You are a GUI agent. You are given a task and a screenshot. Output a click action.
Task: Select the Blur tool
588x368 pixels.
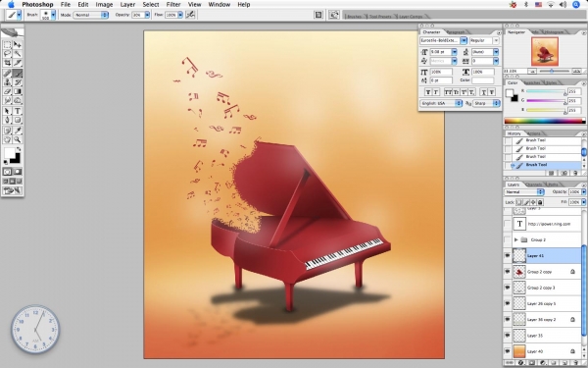7,100
